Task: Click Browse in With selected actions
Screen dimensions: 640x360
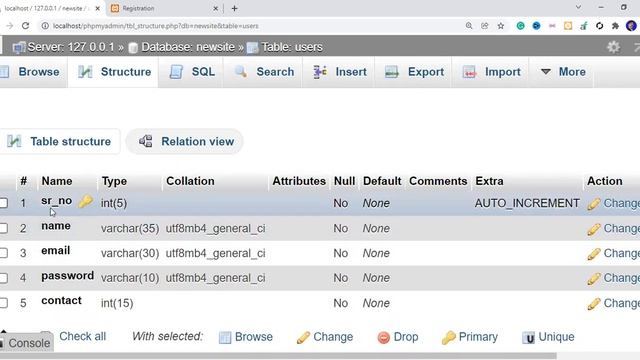Action: [246, 337]
